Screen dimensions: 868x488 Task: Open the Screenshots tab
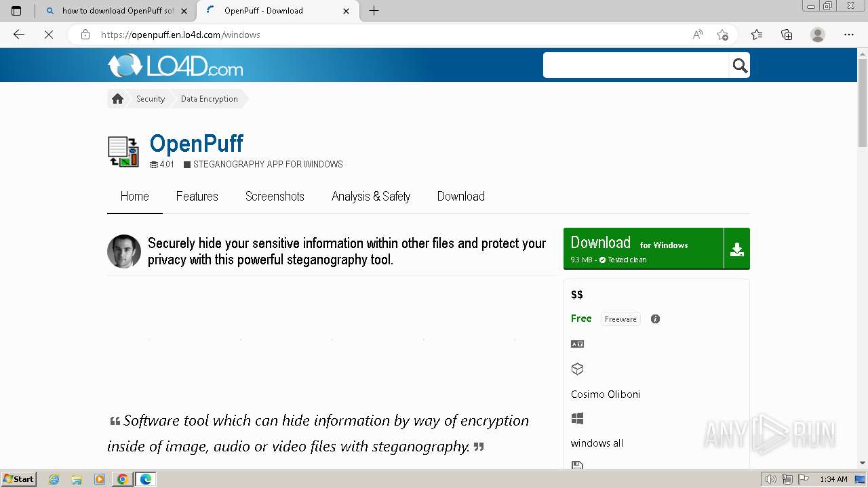pyautogui.click(x=275, y=197)
